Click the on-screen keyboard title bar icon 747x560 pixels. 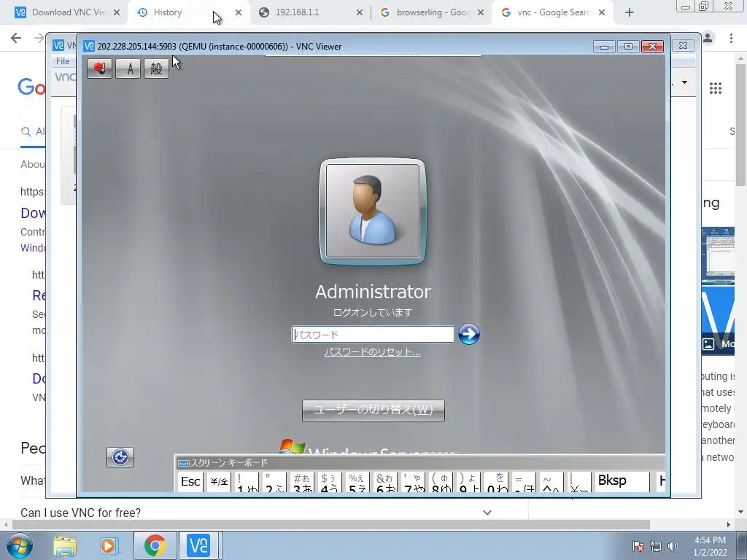pos(183,463)
